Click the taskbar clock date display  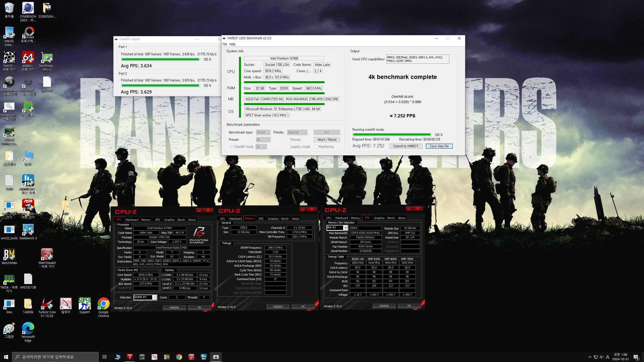point(620,357)
